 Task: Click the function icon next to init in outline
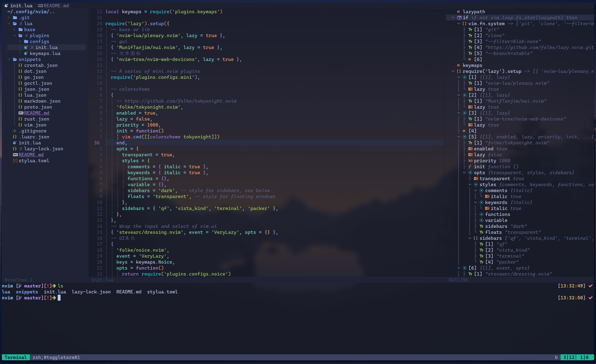pos(470,167)
